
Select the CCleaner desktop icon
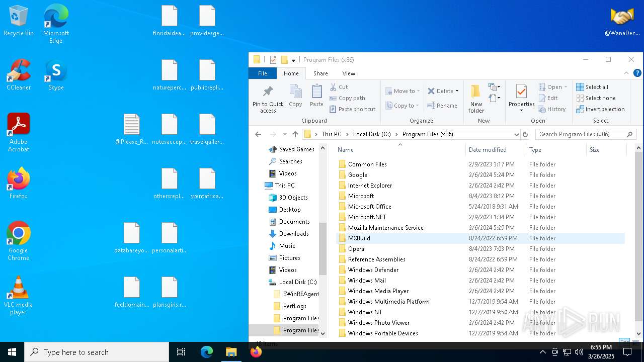(19, 75)
